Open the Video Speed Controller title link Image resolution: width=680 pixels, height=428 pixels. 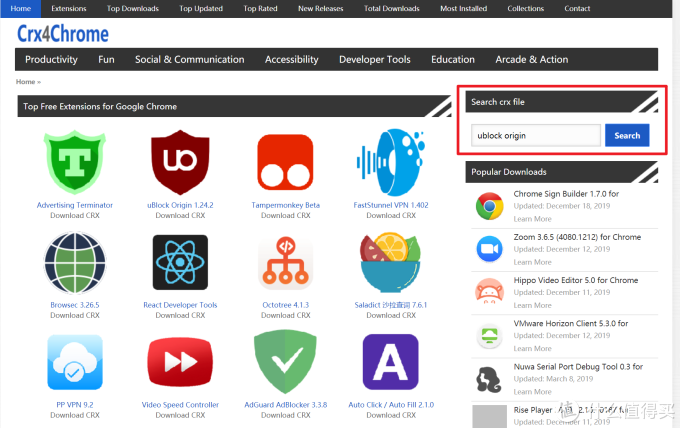(180, 405)
